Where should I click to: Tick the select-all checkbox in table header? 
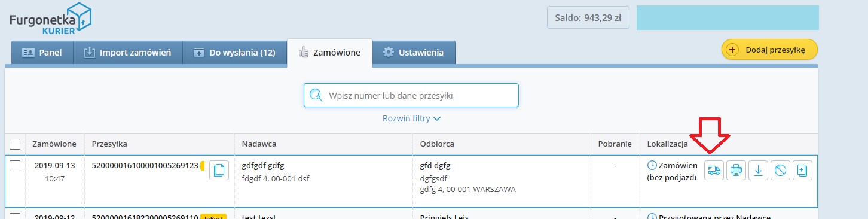coord(16,144)
